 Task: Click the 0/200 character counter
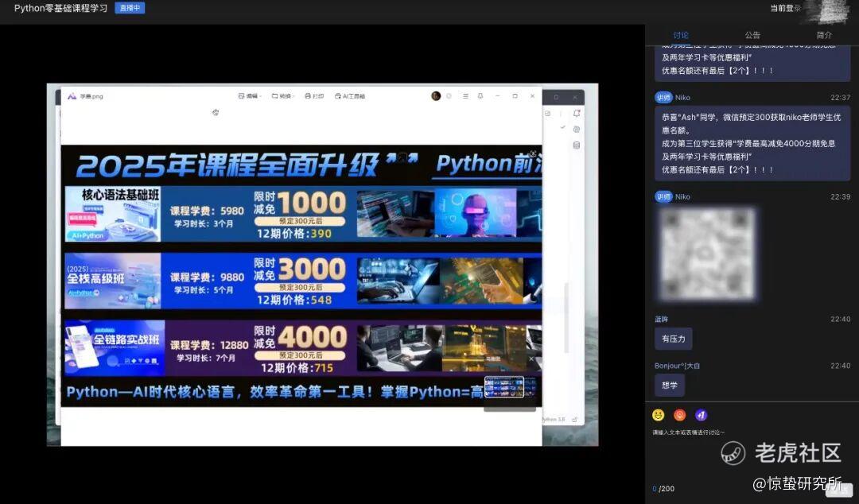[663, 489]
